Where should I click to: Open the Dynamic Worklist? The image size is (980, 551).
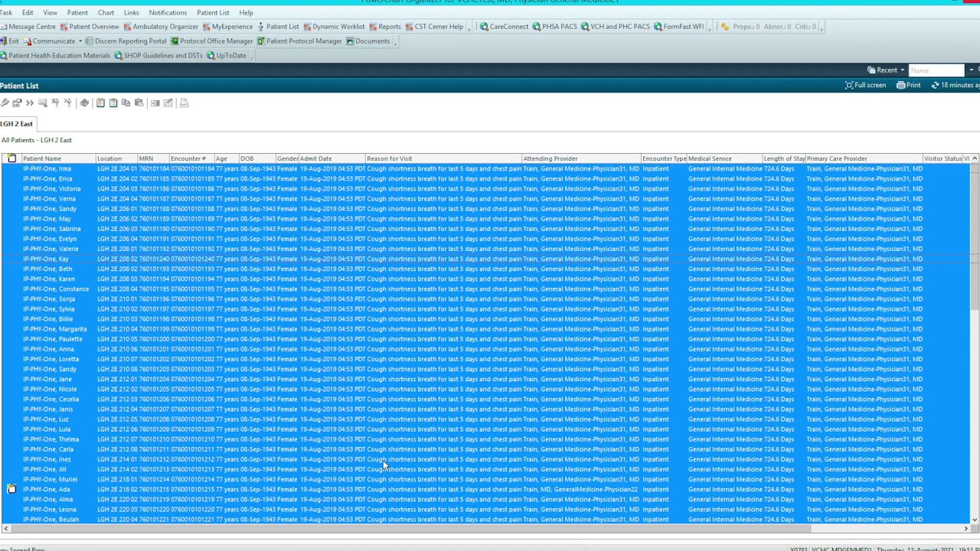[x=333, y=27]
